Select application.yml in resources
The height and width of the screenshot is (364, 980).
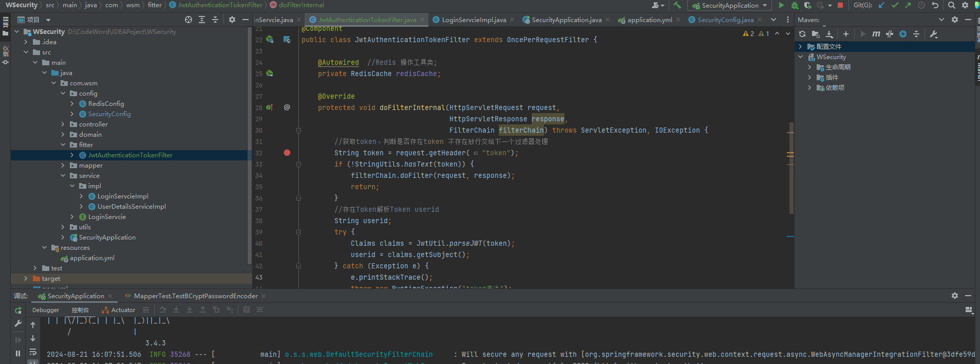92,258
